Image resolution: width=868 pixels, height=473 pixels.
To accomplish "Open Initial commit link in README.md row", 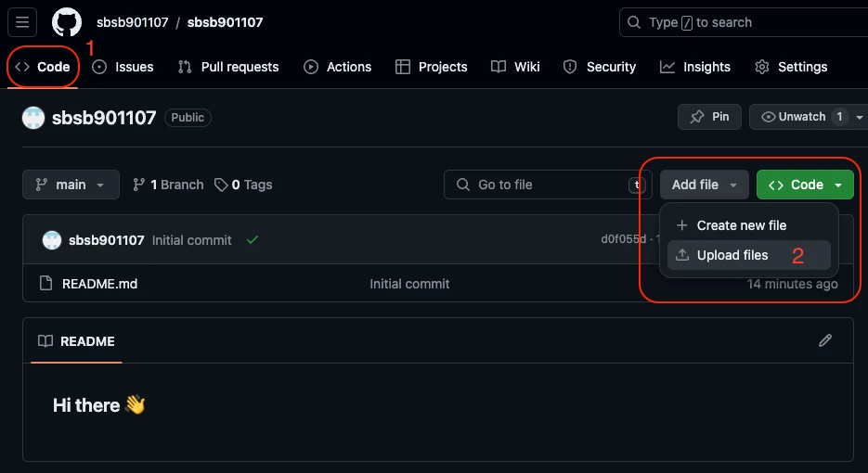I will (x=409, y=284).
